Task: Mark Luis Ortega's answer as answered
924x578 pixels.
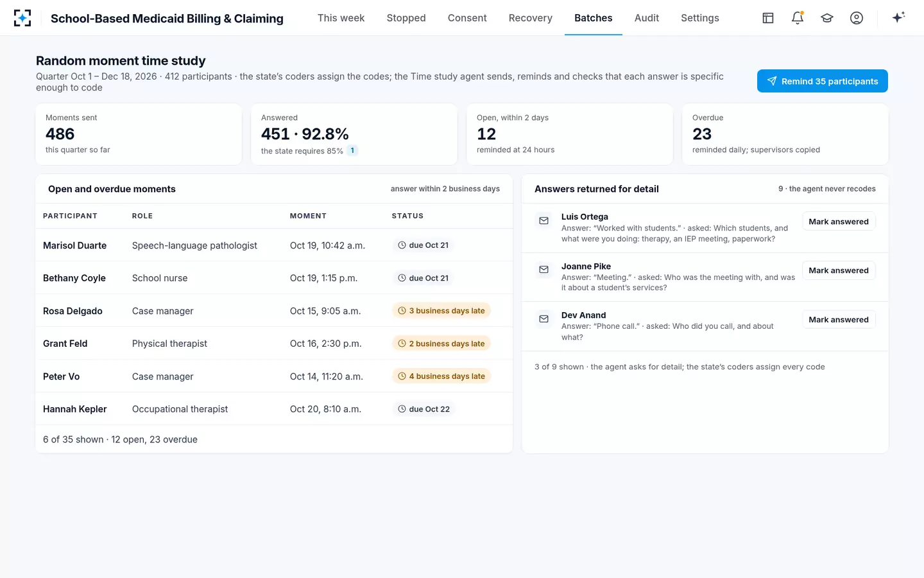Action: point(839,222)
